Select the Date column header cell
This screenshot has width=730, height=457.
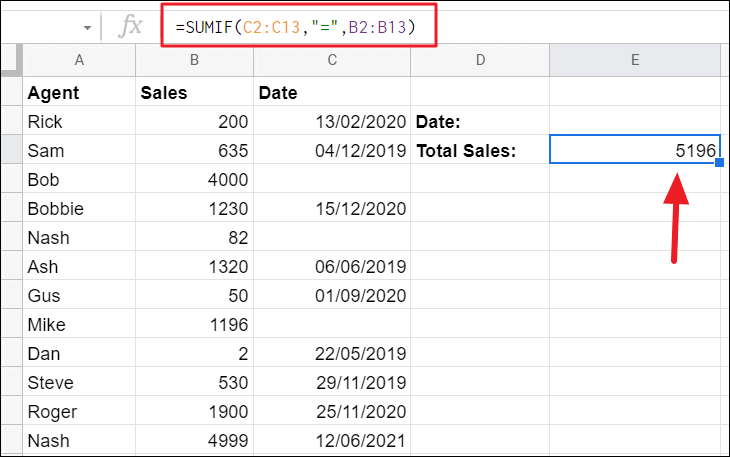point(332,93)
